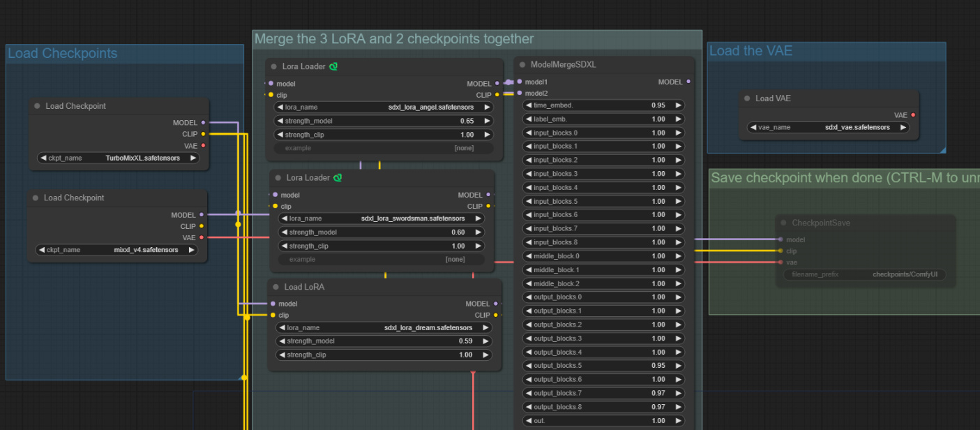Click the collapse dot on the first Lora Loader node
Viewport: 980px width, 430px height.
point(272,66)
